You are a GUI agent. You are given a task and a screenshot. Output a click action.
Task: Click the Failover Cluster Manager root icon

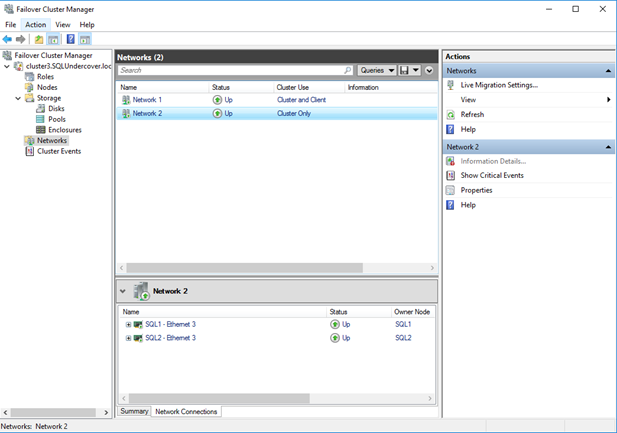click(7, 55)
